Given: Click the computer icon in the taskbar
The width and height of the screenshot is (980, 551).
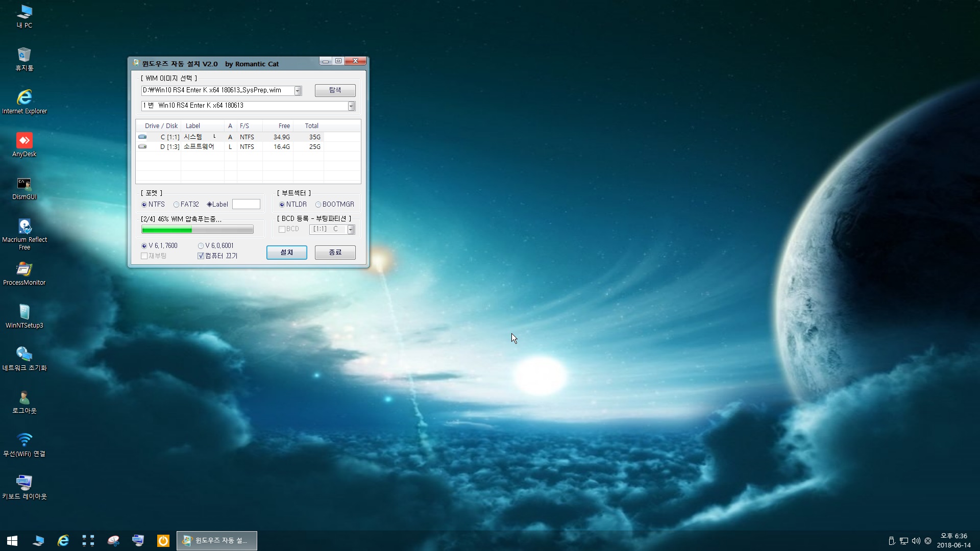Looking at the screenshot, I should click(38, 540).
